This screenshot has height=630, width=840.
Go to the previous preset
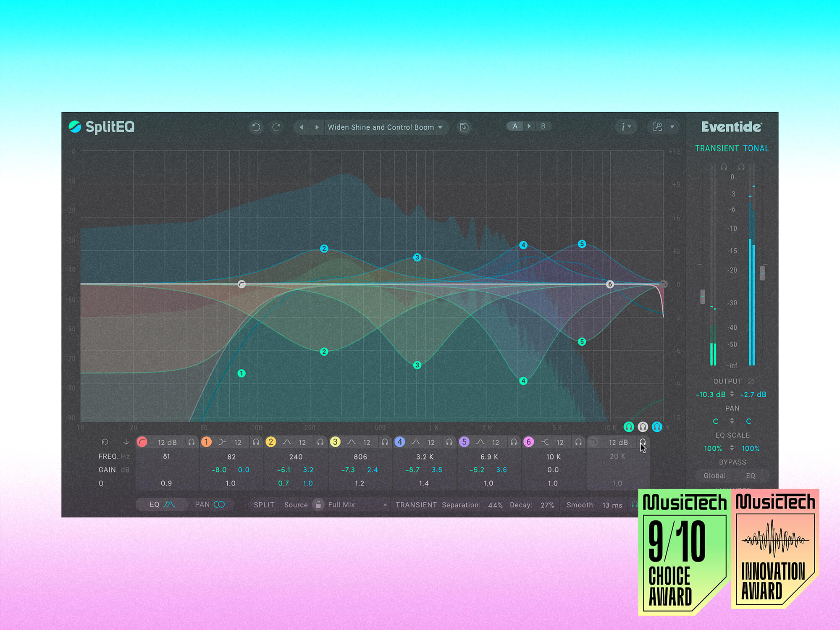[x=301, y=127]
